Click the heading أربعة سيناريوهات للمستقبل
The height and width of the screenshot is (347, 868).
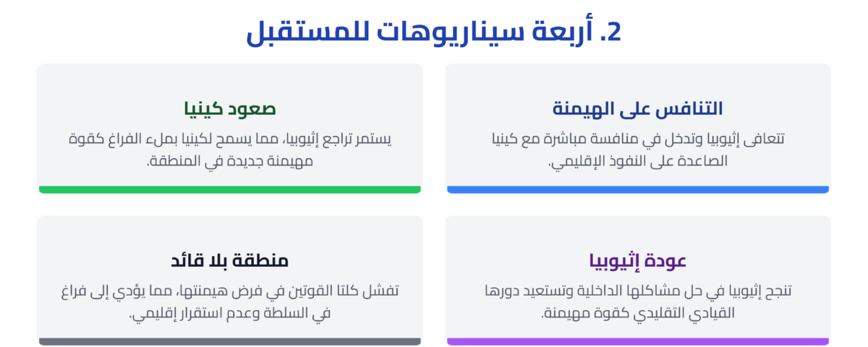click(434, 32)
